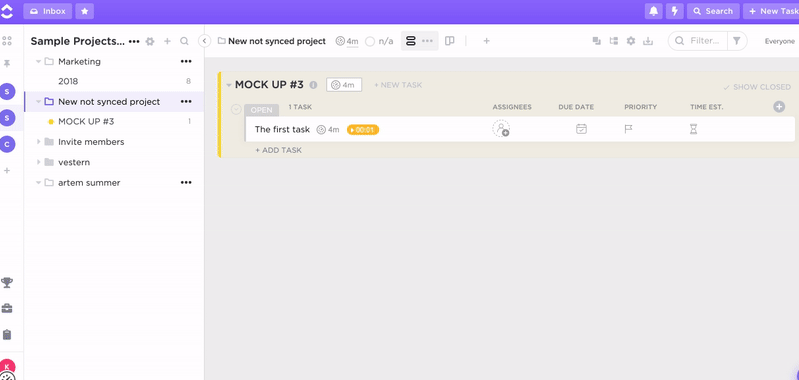Add a new space with plus in left rail

pyautogui.click(x=7, y=171)
